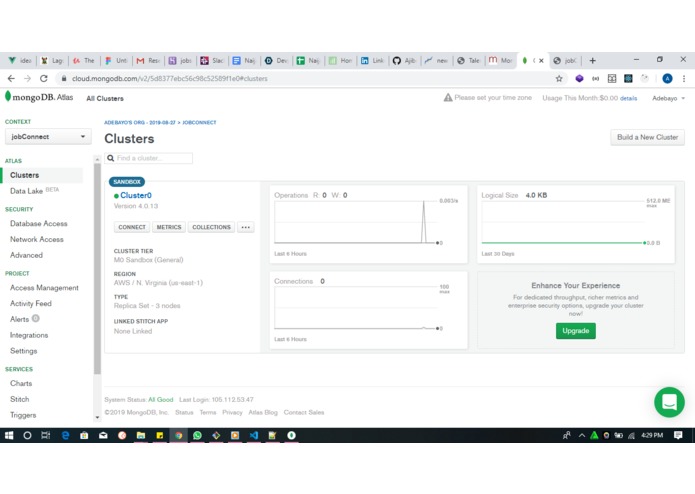Open Network Access under Security
Image resolution: width=695 pixels, height=494 pixels.
(x=37, y=239)
